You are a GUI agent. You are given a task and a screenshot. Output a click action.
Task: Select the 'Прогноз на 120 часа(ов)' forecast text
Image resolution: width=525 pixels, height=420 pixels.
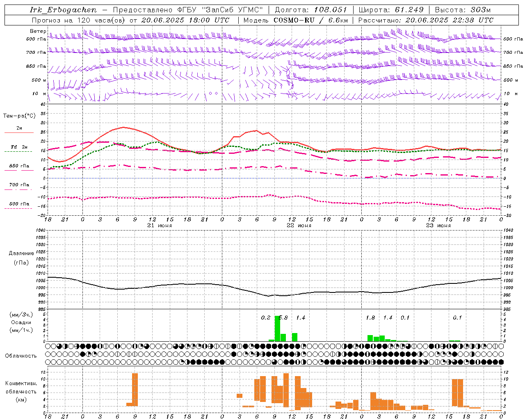click(79, 20)
